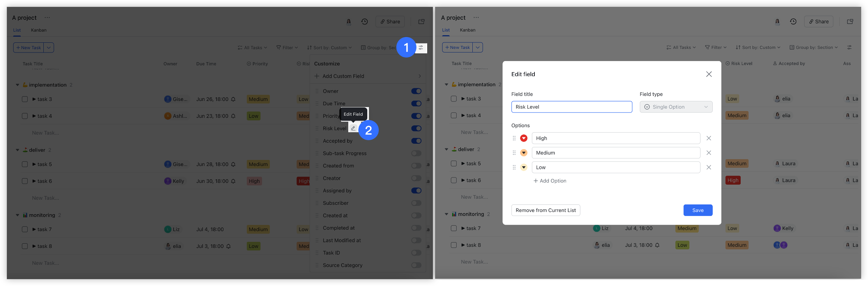Change the red color swatch of High option
868x286 pixels.
[x=524, y=138]
